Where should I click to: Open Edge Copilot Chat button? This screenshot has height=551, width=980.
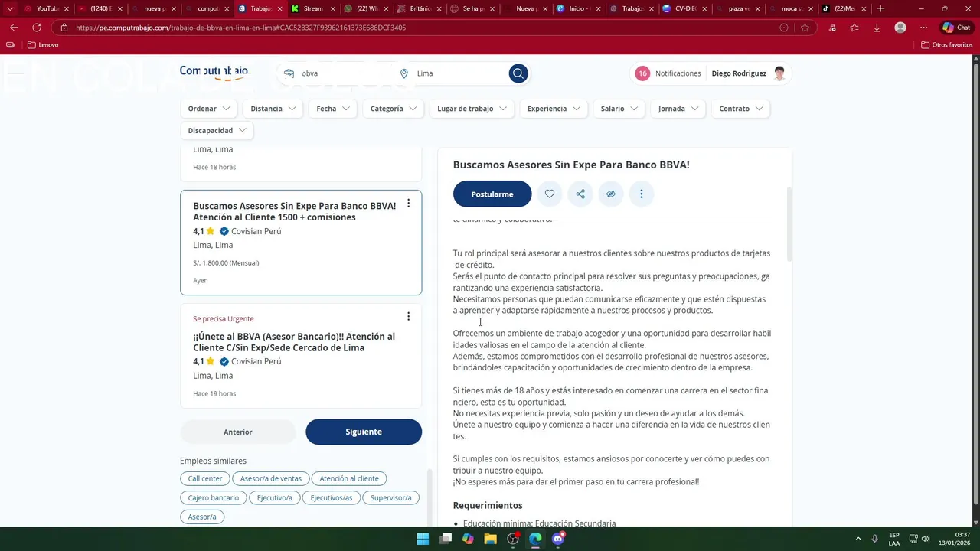click(956, 28)
